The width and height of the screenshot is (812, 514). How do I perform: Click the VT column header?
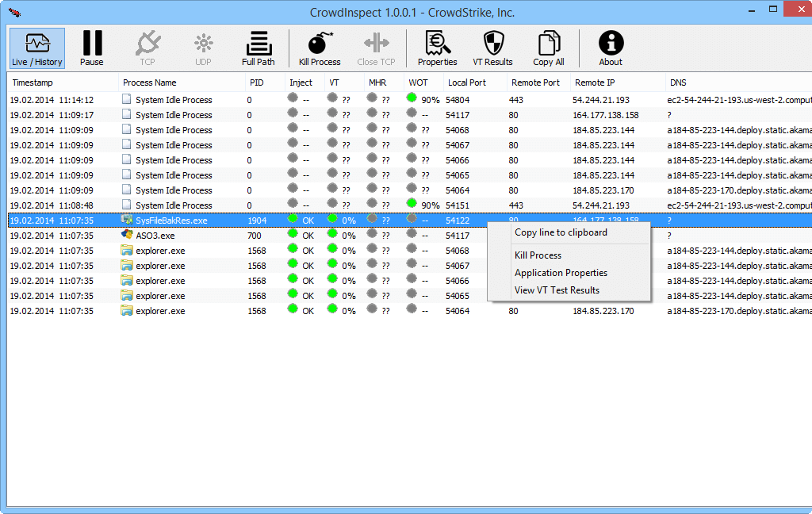pyautogui.click(x=344, y=83)
